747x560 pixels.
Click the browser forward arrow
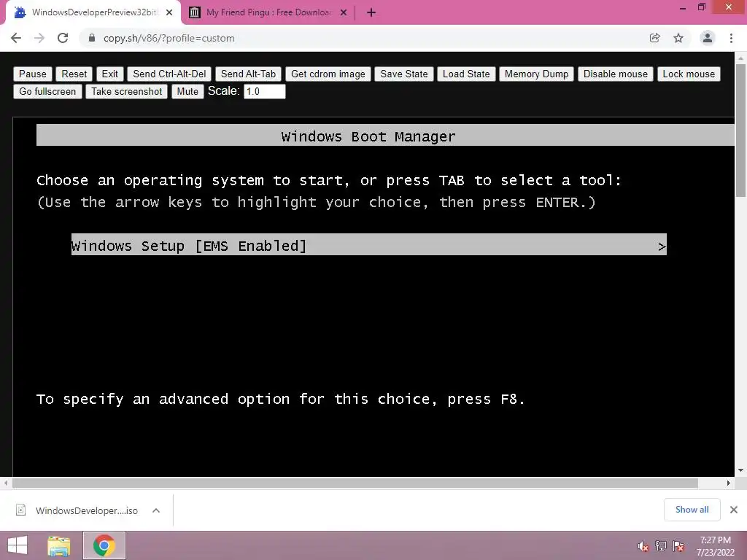coord(39,38)
